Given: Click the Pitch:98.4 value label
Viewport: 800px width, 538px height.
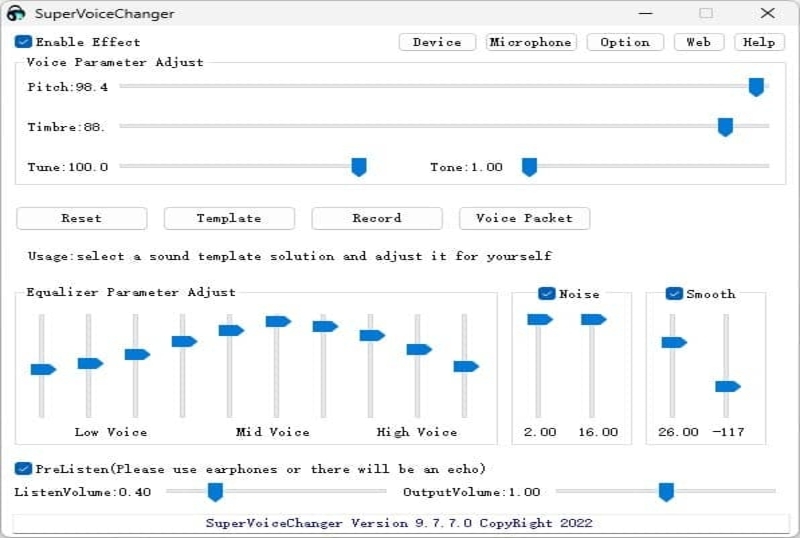Looking at the screenshot, I should [x=68, y=87].
